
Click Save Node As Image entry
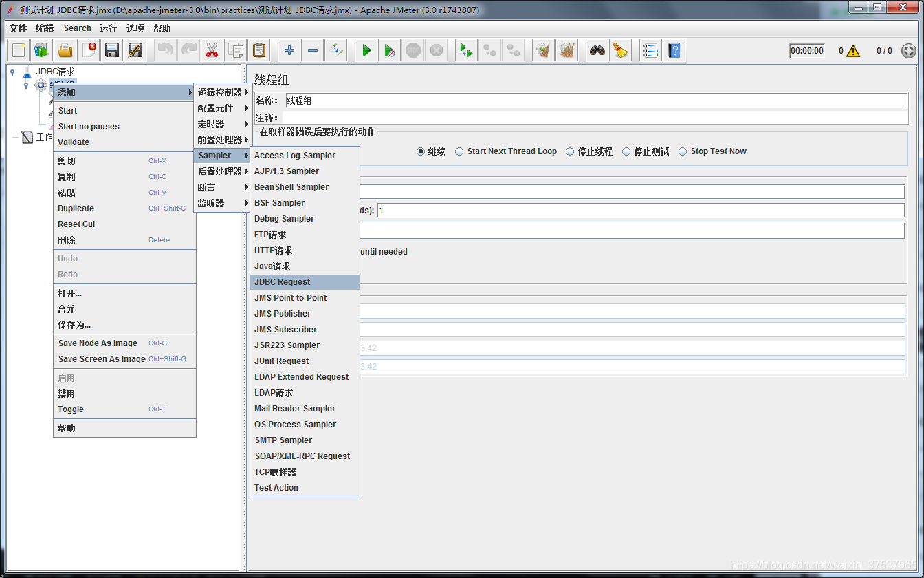point(124,343)
